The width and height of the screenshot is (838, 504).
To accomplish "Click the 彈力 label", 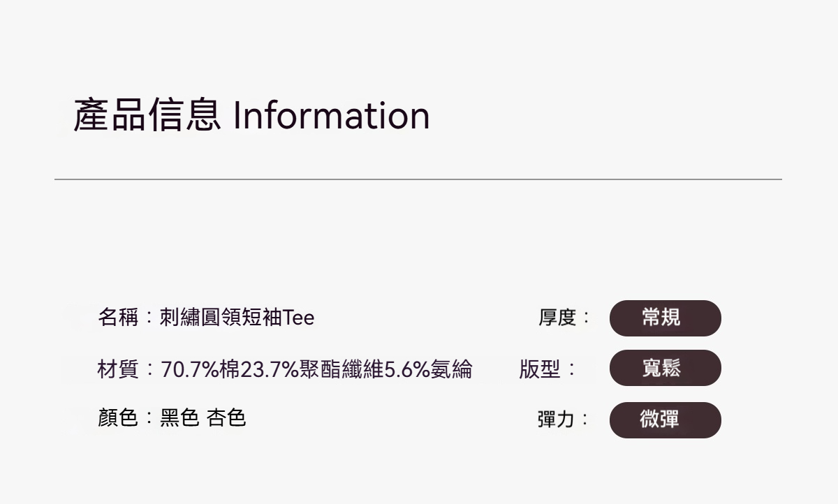I will (556, 420).
